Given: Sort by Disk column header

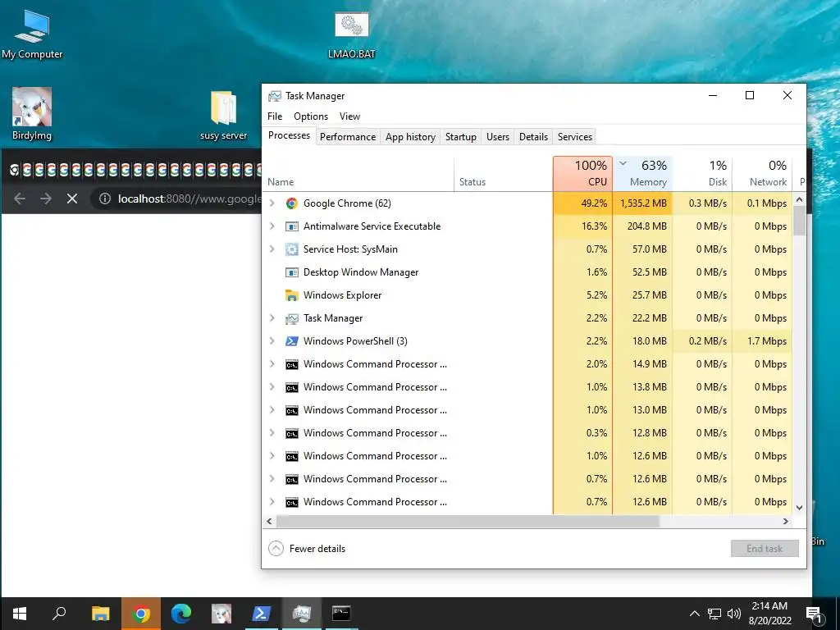Looking at the screenshot, I should 702,174.
